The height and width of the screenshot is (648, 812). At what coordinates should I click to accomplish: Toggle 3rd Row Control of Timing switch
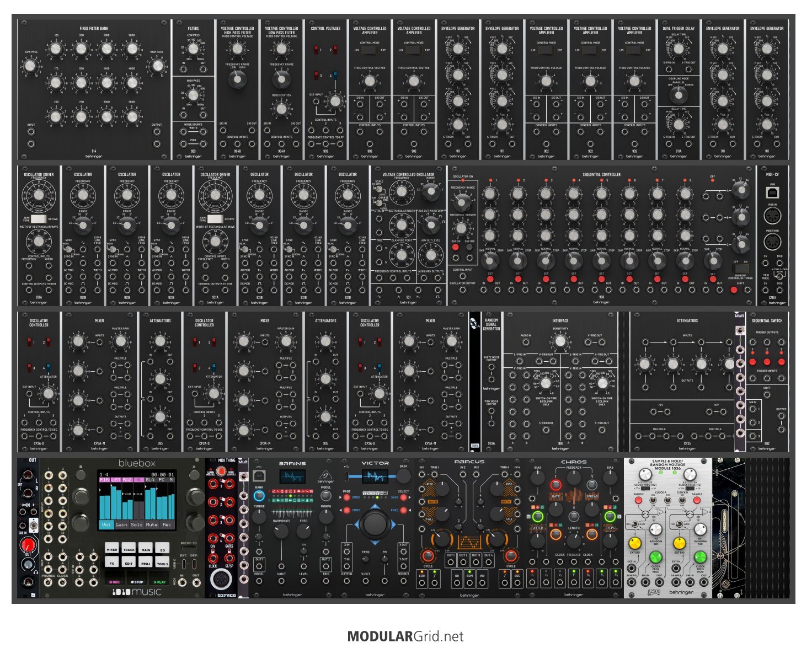click(x=740, y=268)
